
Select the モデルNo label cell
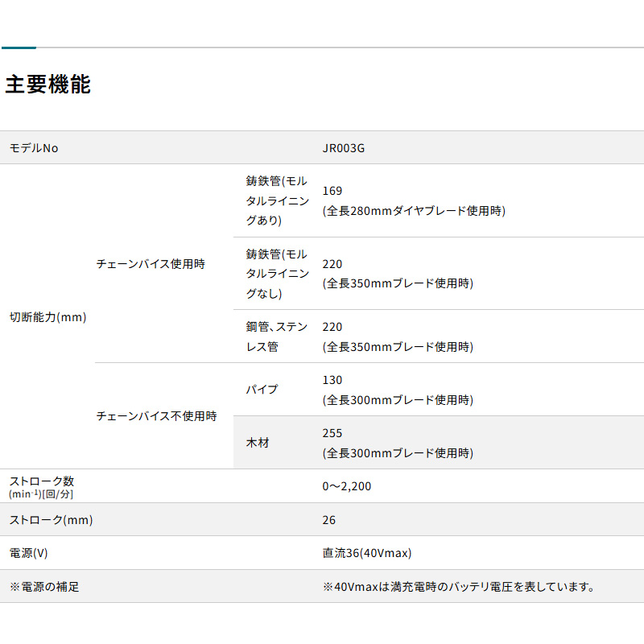[34, 148]
